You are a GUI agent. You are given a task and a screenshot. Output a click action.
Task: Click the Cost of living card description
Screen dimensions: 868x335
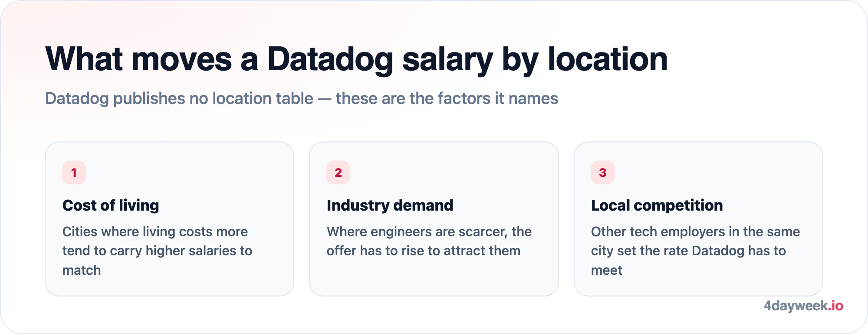[157, 251]
